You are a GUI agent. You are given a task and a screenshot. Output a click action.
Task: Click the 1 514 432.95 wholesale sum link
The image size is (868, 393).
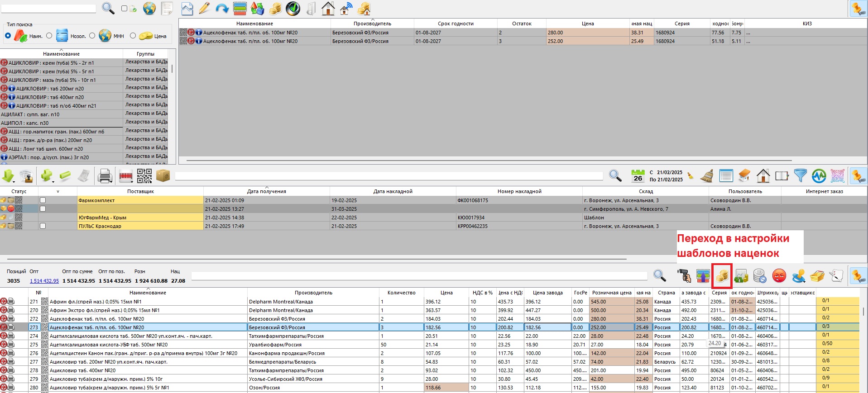click(x=44, y=281)
